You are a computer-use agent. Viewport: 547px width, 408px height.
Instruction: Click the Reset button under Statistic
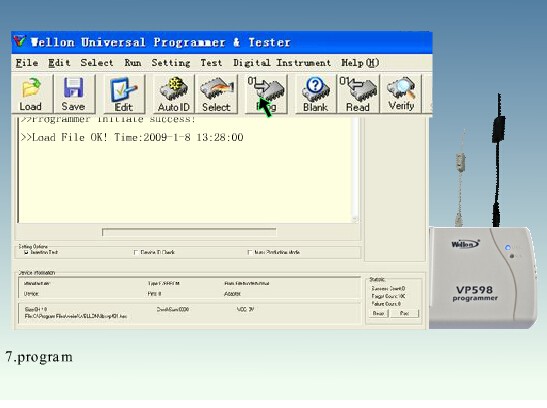click(x=379, y=313)
